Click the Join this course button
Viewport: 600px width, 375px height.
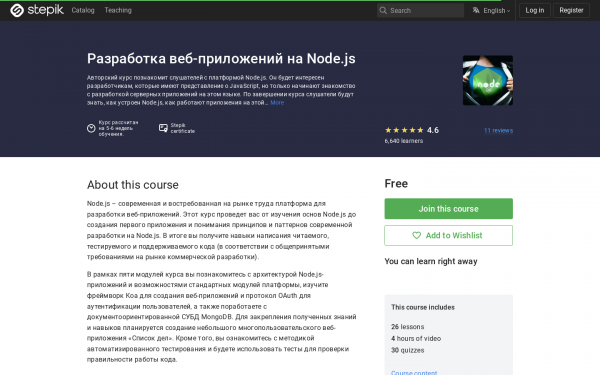coord(448,209)
